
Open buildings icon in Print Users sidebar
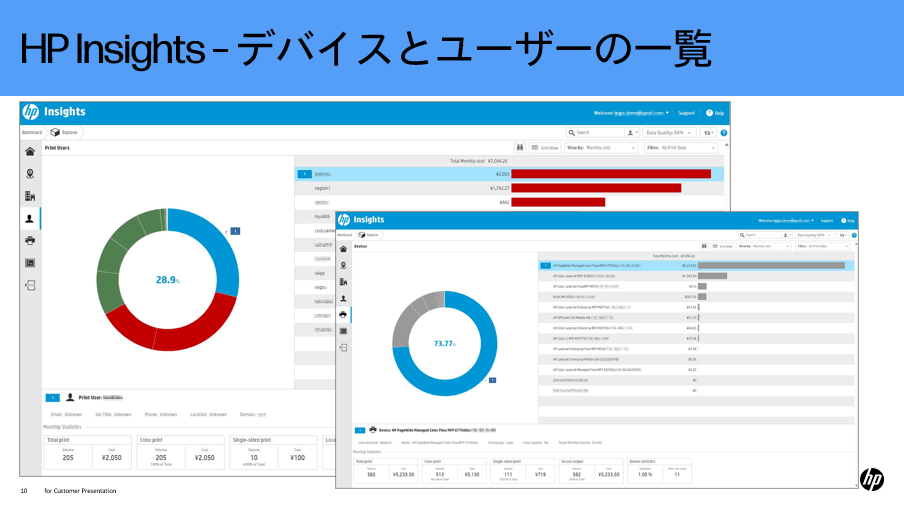[30, 196]
